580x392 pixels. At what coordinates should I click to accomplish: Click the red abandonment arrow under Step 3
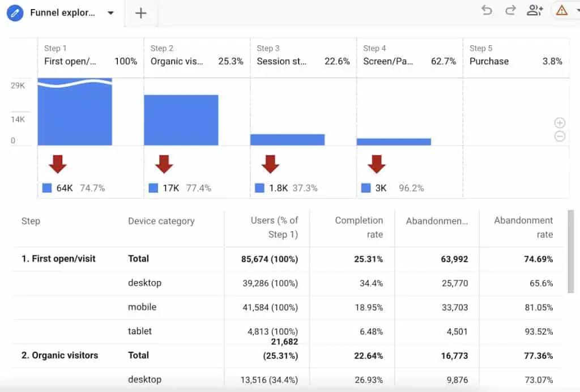pos(270,164)
